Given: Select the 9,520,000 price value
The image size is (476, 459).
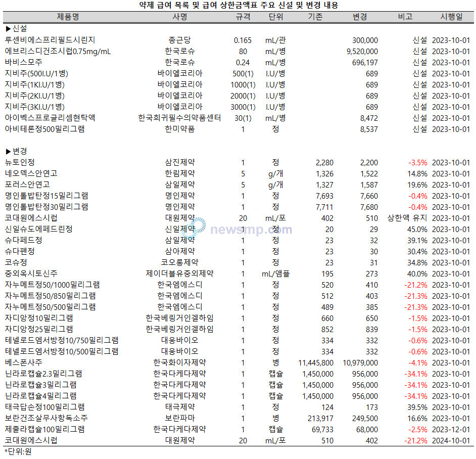Looking at the screenshot, I should [362, 52].
